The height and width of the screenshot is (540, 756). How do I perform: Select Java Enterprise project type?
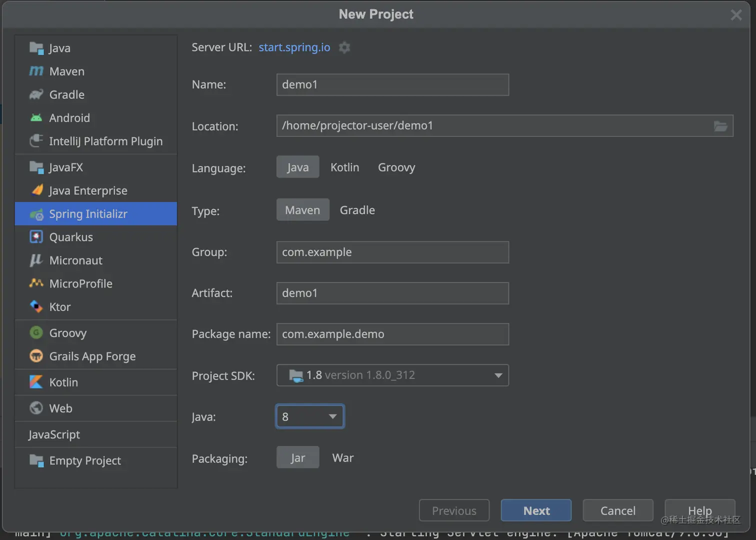[88, 190]
